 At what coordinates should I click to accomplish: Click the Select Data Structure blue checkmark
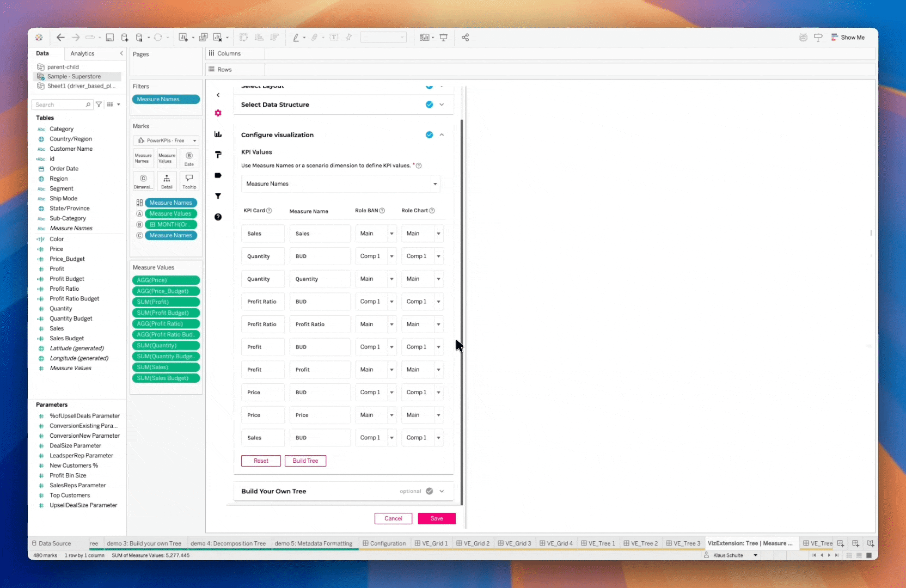(x=429, y=105)
